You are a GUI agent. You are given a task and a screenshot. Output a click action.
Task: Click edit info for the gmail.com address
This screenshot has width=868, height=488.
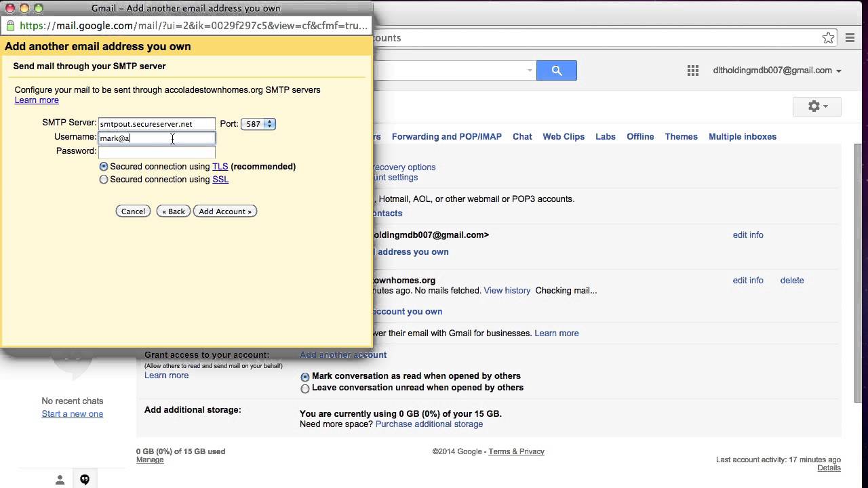(x=748, y=235)
